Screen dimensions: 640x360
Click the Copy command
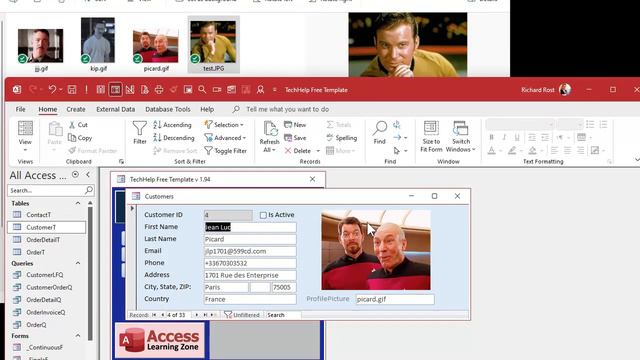[x=80, y=138]
